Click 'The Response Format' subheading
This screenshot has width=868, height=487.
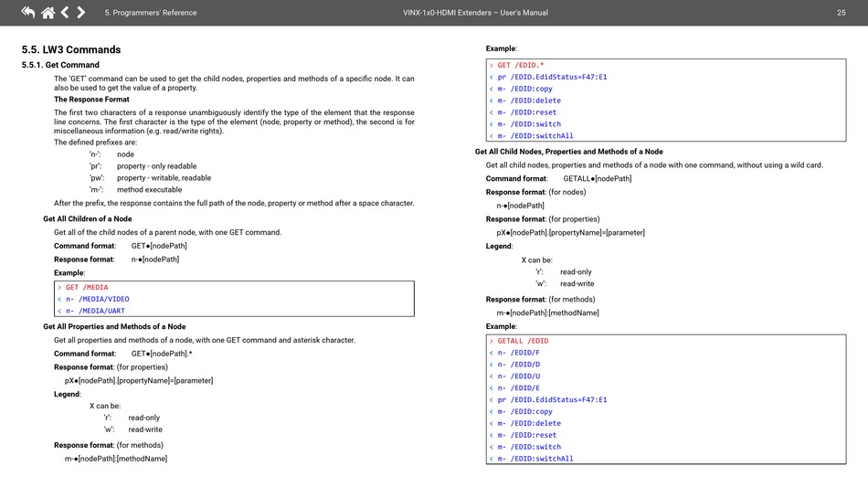coord(91,99)
